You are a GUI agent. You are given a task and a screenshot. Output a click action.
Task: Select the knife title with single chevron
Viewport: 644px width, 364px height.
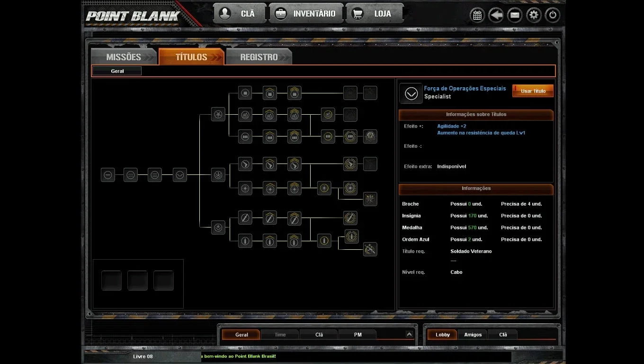270,218
